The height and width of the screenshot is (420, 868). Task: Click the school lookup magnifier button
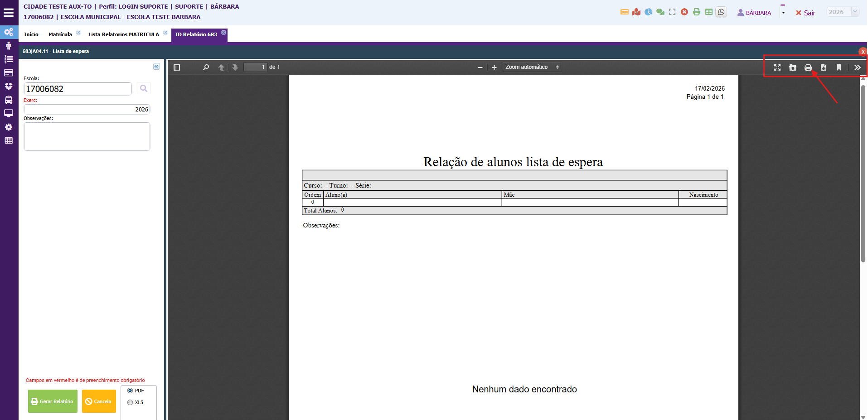click(144, 89)
